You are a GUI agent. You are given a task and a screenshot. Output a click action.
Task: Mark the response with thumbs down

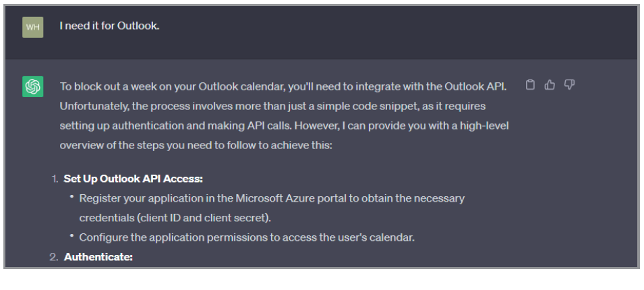[x=569, y=85]
